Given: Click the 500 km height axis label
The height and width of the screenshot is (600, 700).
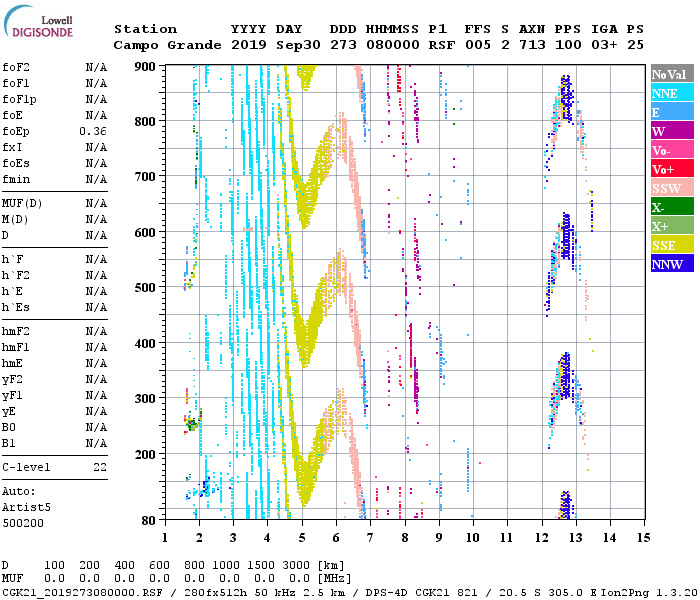Looking at the screenshot, I should 145,288.
